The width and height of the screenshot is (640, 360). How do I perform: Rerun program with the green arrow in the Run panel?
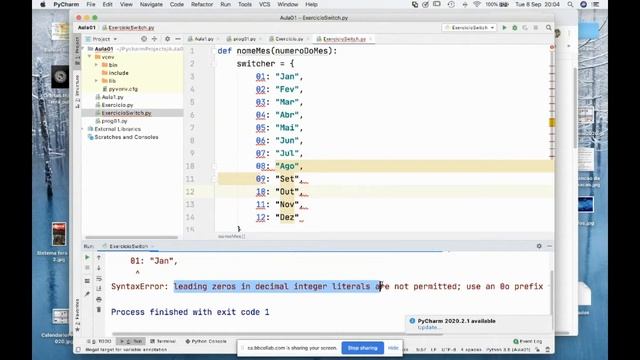click(x=87, y=258)
